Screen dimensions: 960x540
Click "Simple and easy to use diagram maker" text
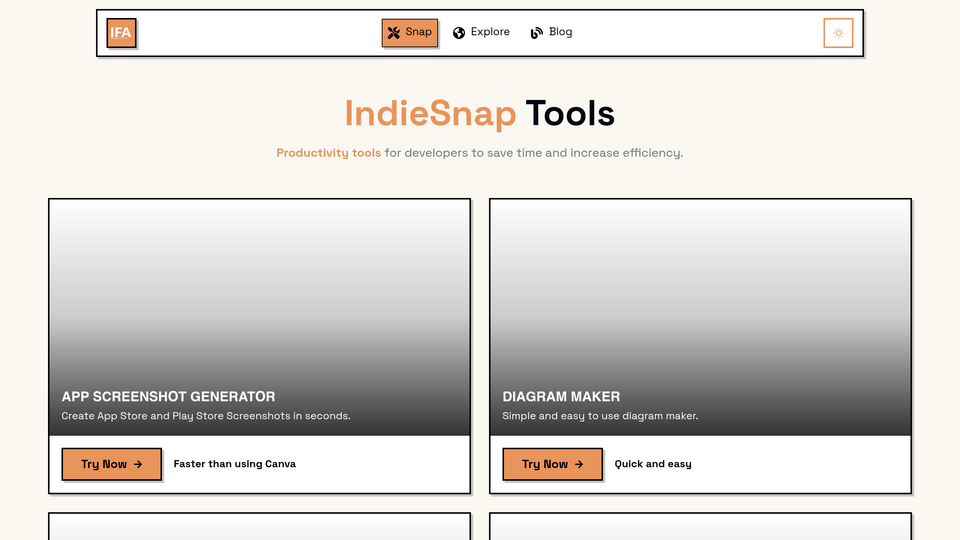click(x=600, y=416)
